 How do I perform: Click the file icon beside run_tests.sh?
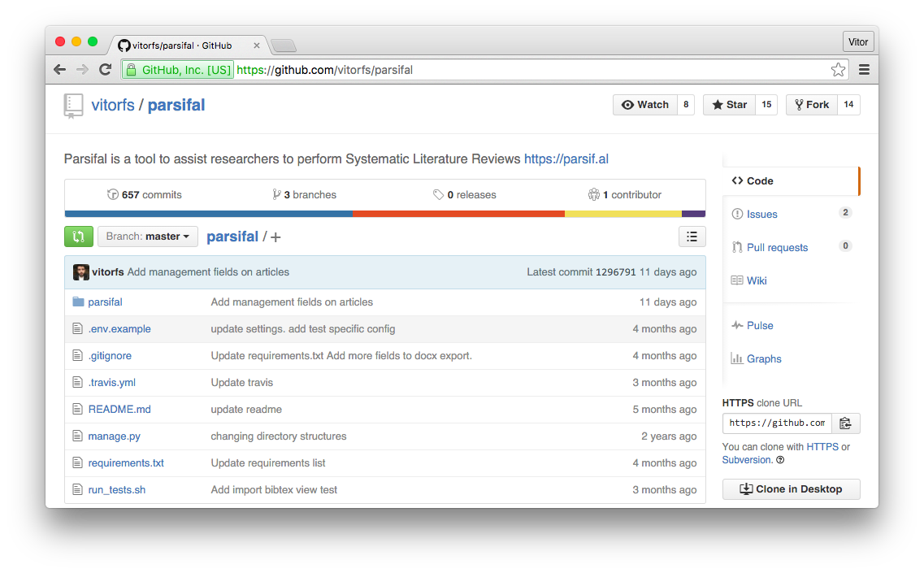click(77, 489)
